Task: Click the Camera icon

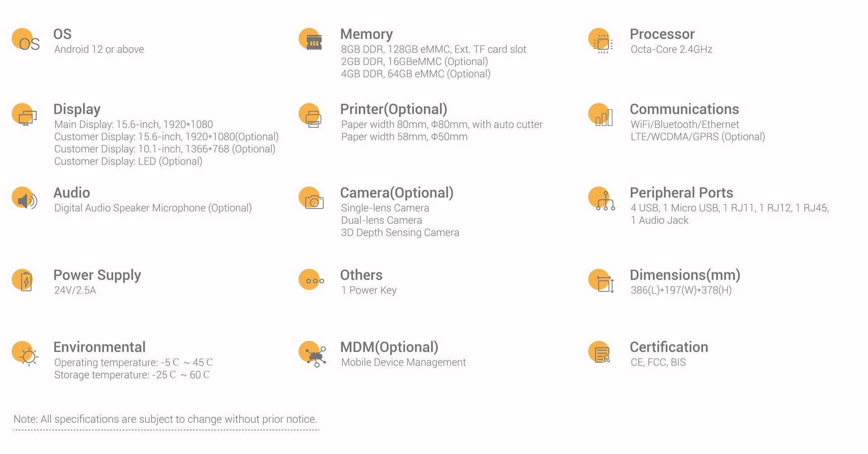Action: (x=312, y=200)
